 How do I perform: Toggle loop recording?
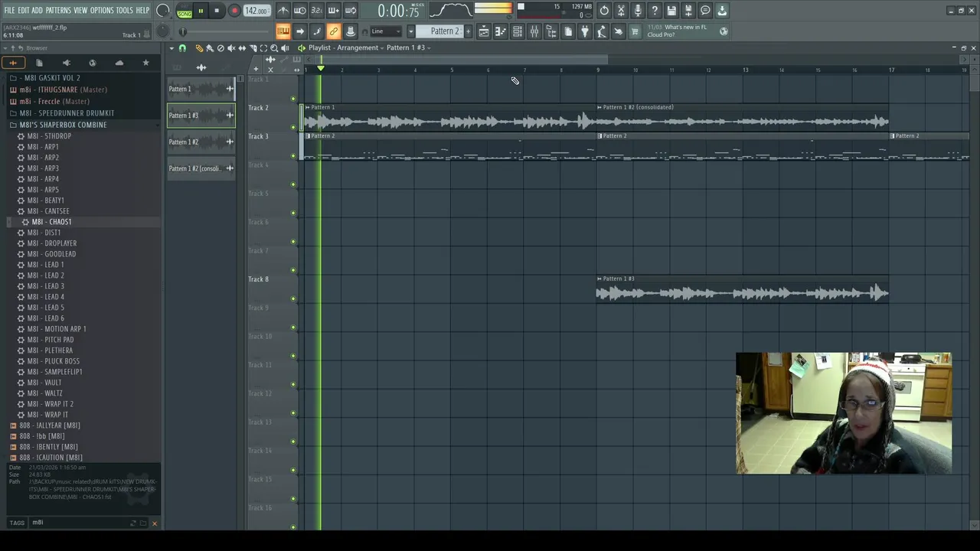click(350, 11)
